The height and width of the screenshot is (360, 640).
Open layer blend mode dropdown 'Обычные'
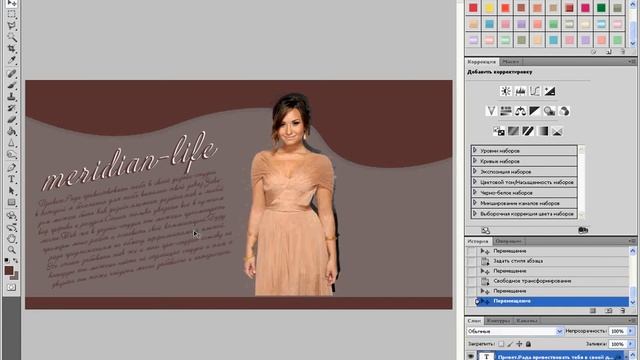[515, 331]
